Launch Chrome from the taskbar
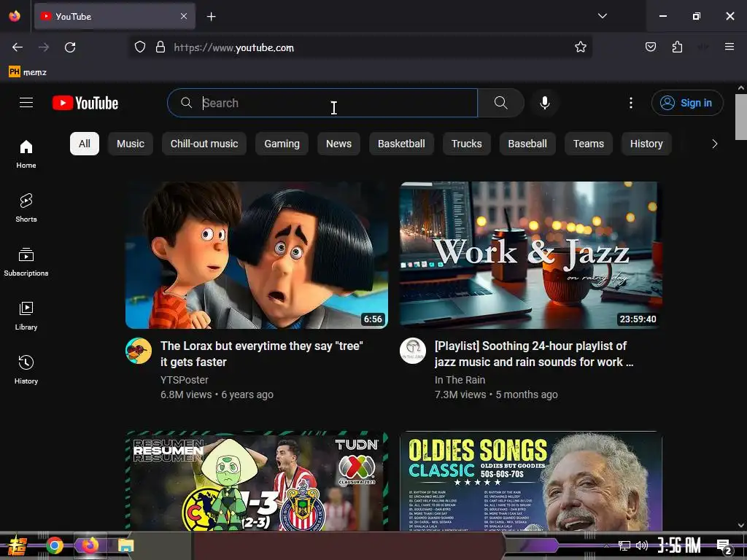The height and width of the screenshot is (560, 747). (x=55, y=545)
